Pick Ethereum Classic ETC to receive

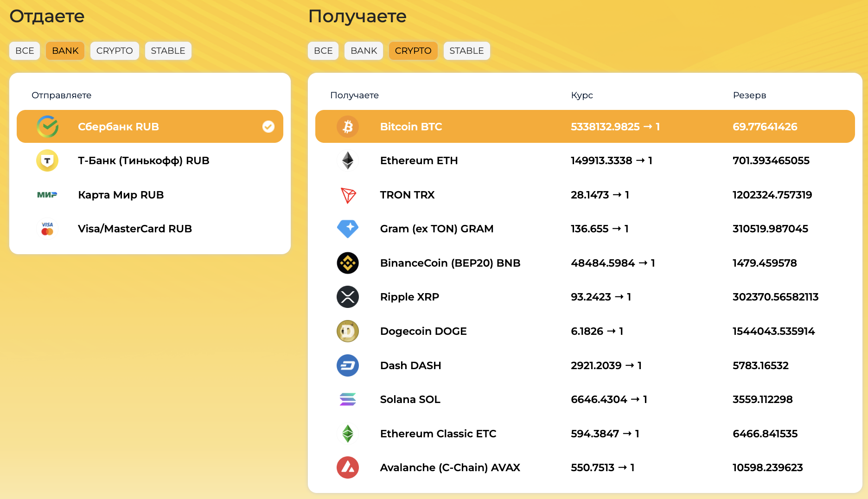tap(585, 434)
